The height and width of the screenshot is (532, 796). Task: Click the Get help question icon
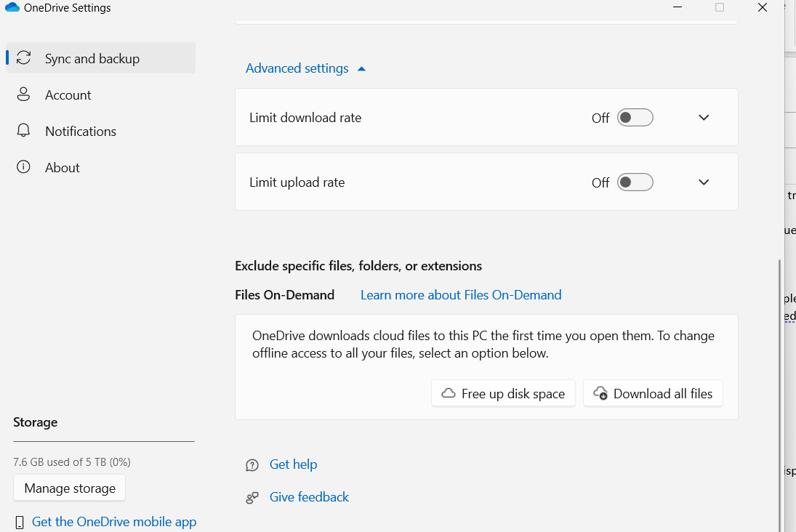pyautogui.click(x=252, y=465)
